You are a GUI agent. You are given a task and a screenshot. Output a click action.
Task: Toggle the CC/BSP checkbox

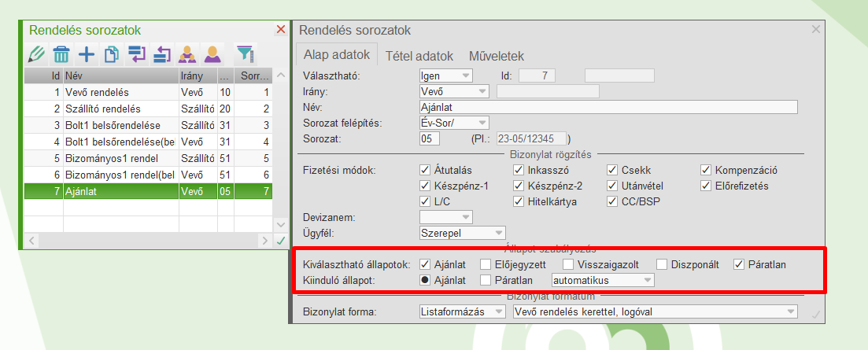tap(612, 201)
